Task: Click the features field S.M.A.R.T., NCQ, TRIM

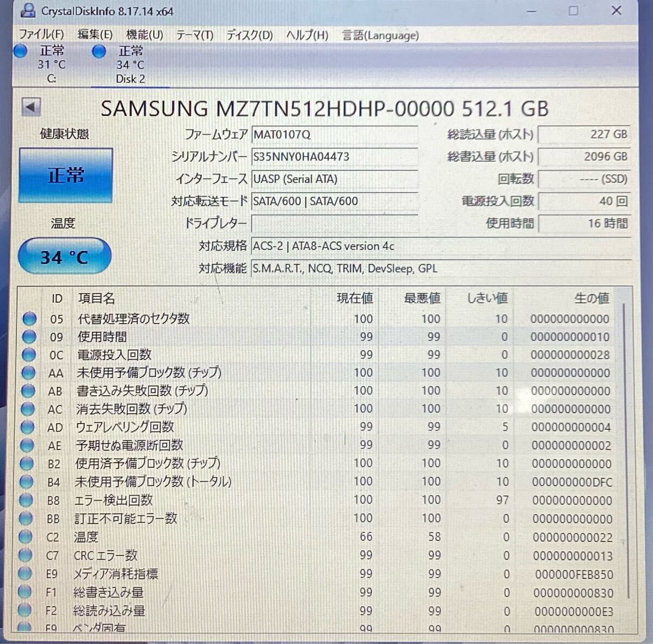Action: tap(441, 268)
